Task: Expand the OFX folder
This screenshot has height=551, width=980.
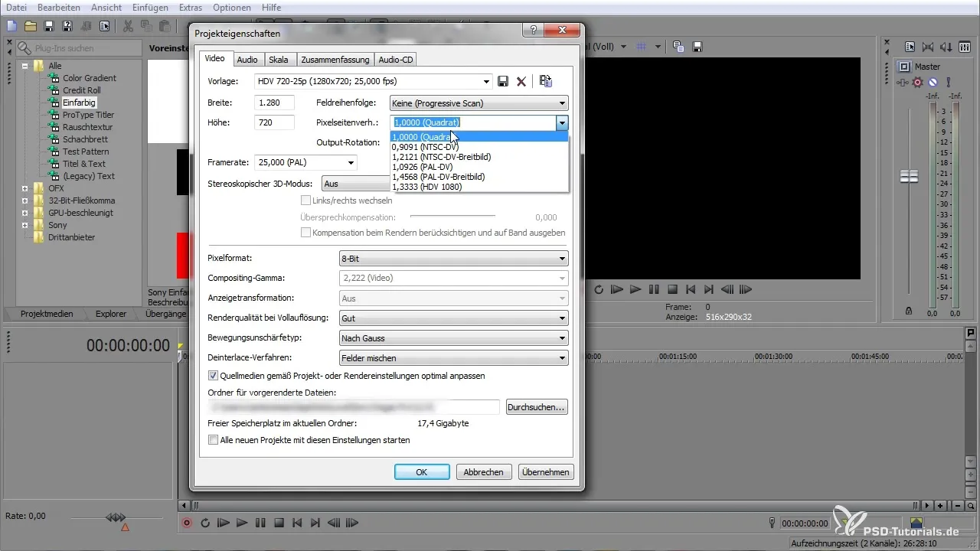Action: [25, 188]
